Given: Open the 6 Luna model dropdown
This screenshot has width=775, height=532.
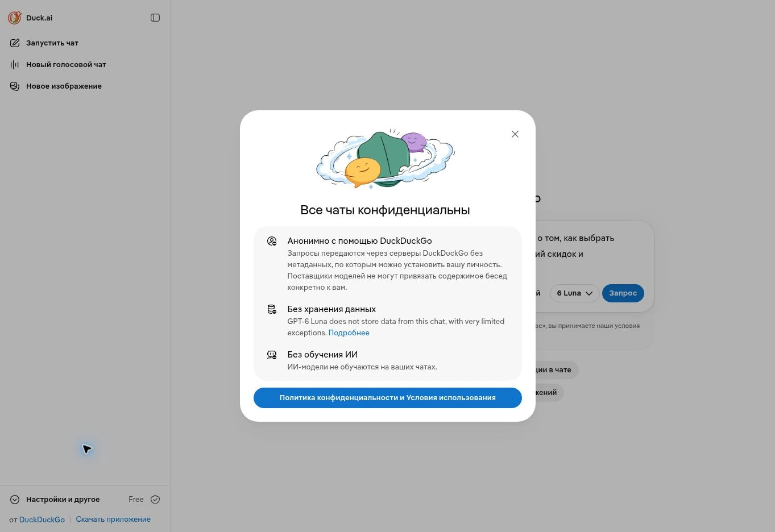Looking at the screenshot, I should click(574, 293).
